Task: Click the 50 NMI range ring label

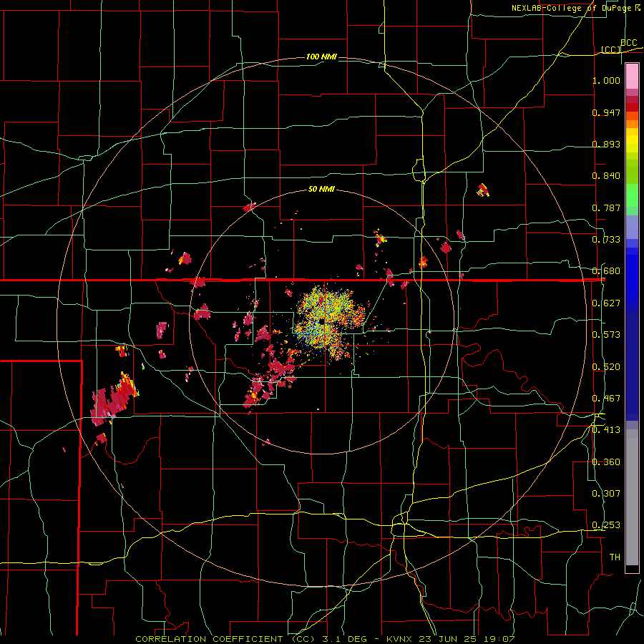Action: (x=321, y=190)
